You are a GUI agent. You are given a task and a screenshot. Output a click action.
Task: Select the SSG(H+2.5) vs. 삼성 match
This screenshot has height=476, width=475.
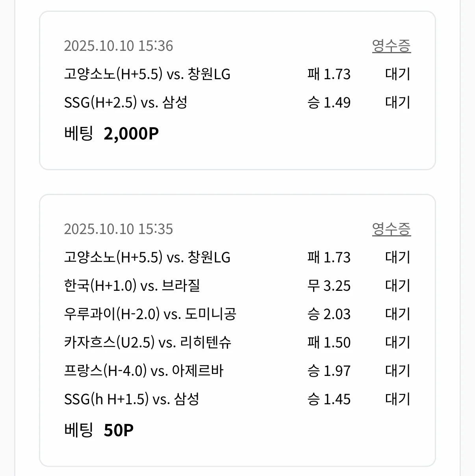coord(126,102)
